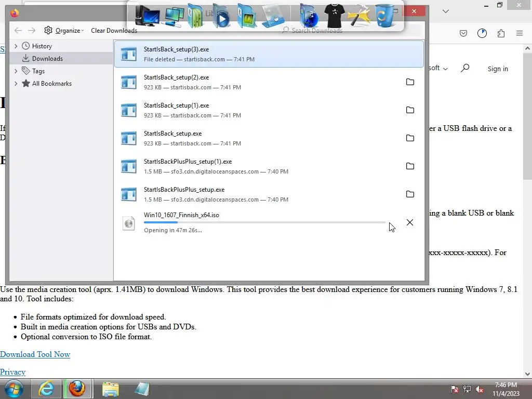
Task: Open the Windows Start orb
Action: pos(14,389)
